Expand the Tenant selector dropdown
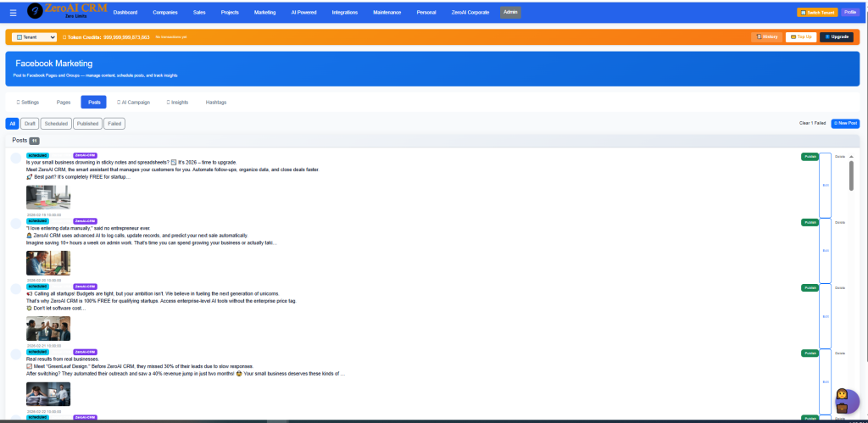 [x=35, y=37]
